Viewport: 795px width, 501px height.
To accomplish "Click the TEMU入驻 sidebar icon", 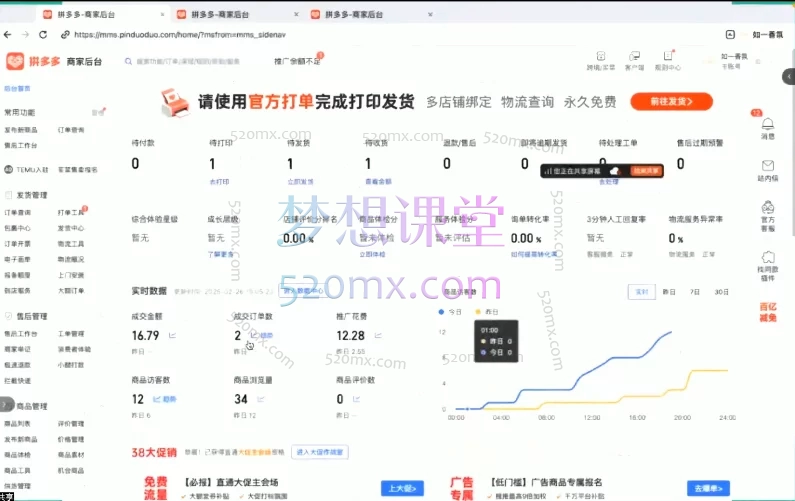I will pos(9,170).
